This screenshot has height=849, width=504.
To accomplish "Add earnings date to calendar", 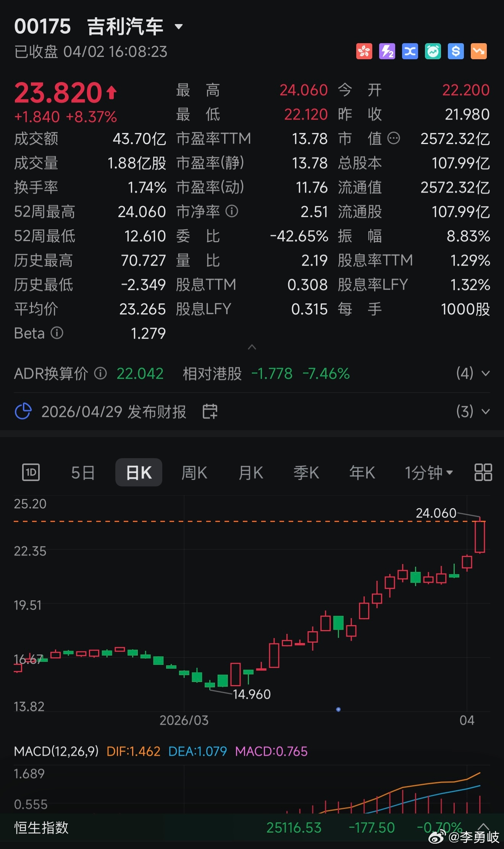I will (x=210, y=412).
